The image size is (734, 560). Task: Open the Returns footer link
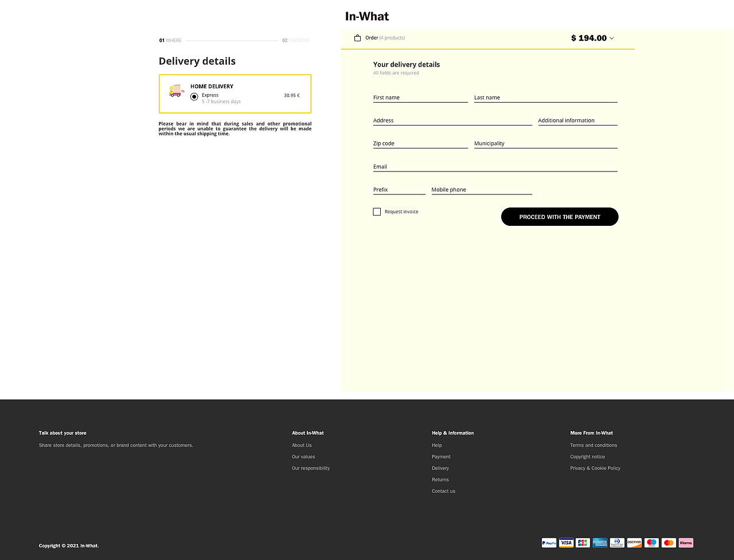click(x=440, y=480)
